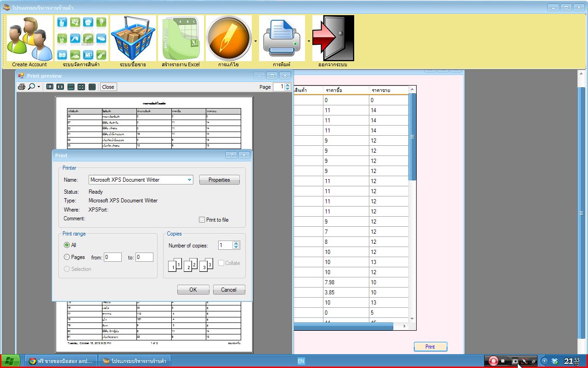The height and width of the screenshot is (368, 588).
Task: Click the Dropbox tray icon
Action: (554, 361)
